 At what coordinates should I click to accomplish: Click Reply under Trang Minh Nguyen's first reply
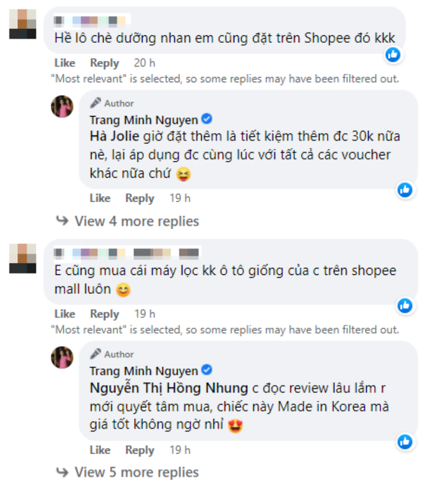pos(140,198)
